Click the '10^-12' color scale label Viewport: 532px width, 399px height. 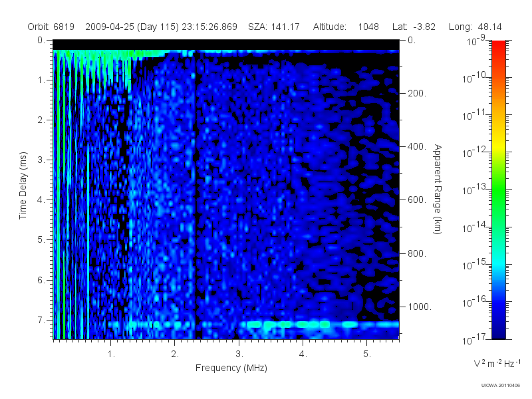click(475, 152)
